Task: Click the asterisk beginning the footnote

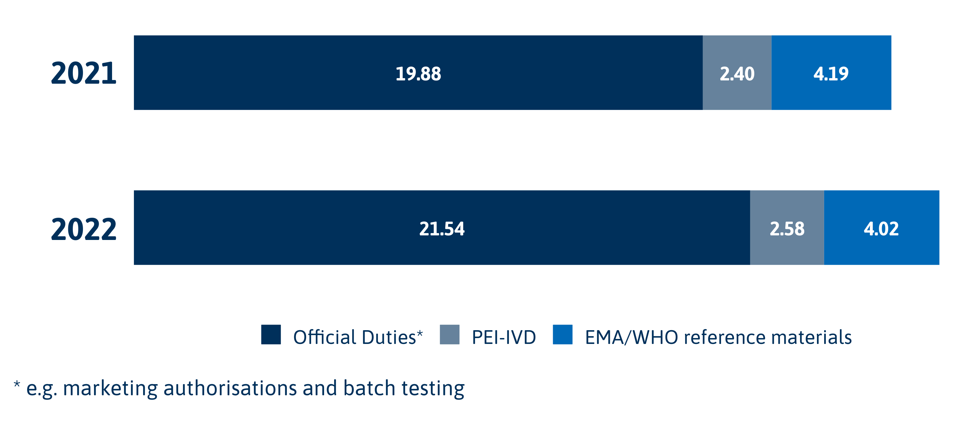Action: [17, 384]
